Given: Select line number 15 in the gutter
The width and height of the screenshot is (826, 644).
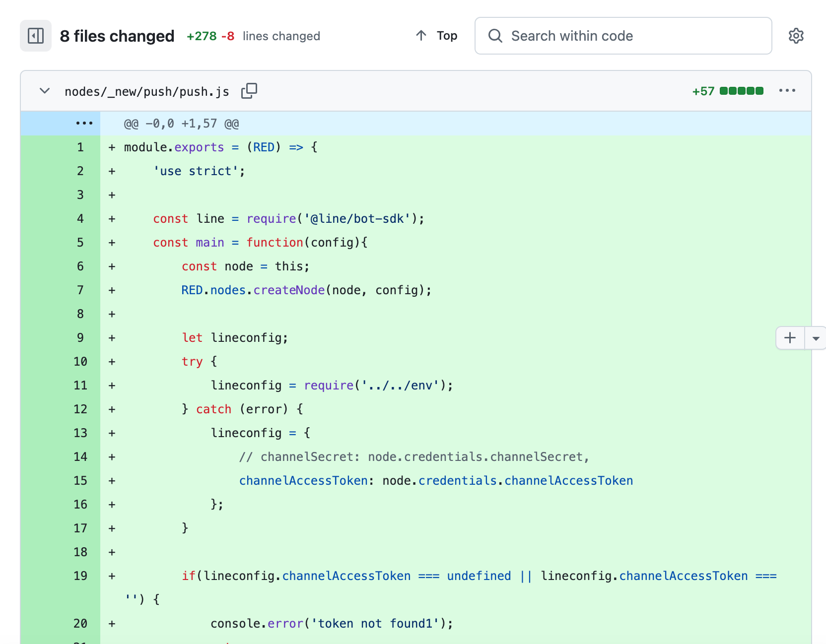Looking at the screenshot, I should coord(80,481).
